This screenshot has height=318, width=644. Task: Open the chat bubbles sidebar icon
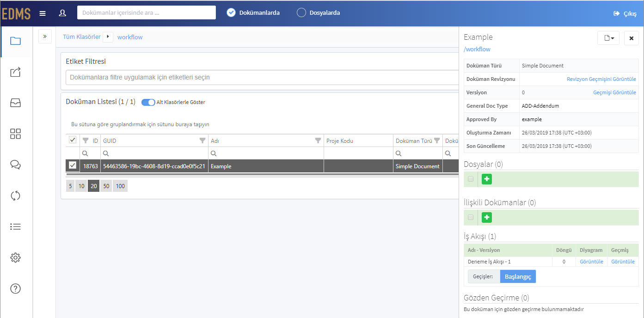[x=15, y=165]
